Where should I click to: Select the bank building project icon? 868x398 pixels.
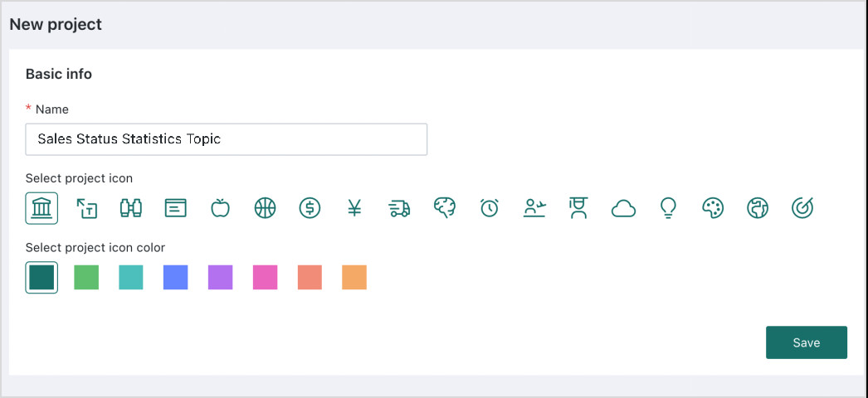tap(41, 208)
